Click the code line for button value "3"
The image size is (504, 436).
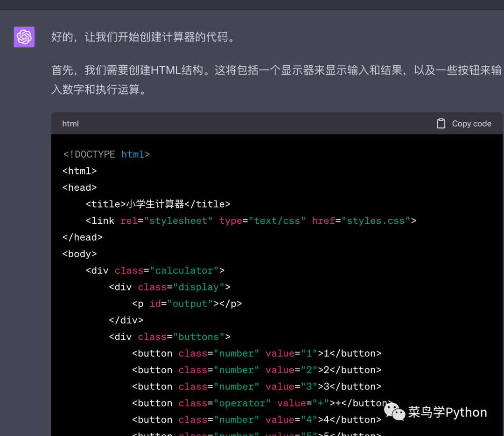pyautogui.click(x=256, y=387)
